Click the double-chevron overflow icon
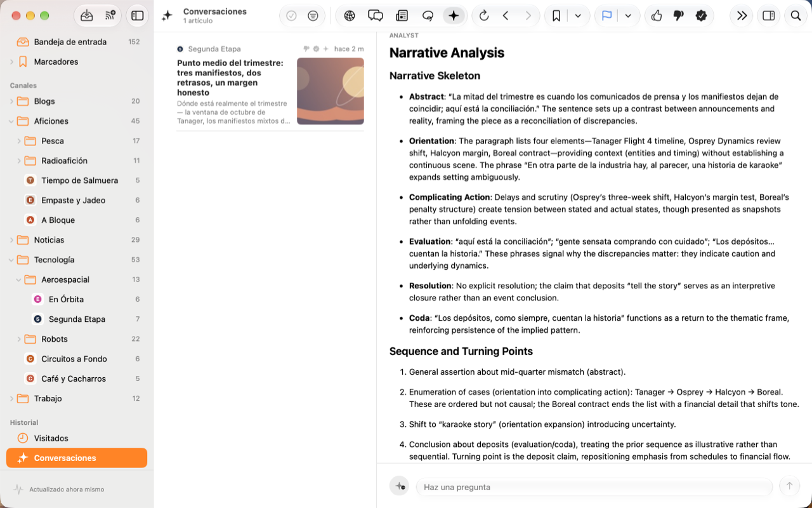Viewport: 812px width, 508px height. click(742, 16)
